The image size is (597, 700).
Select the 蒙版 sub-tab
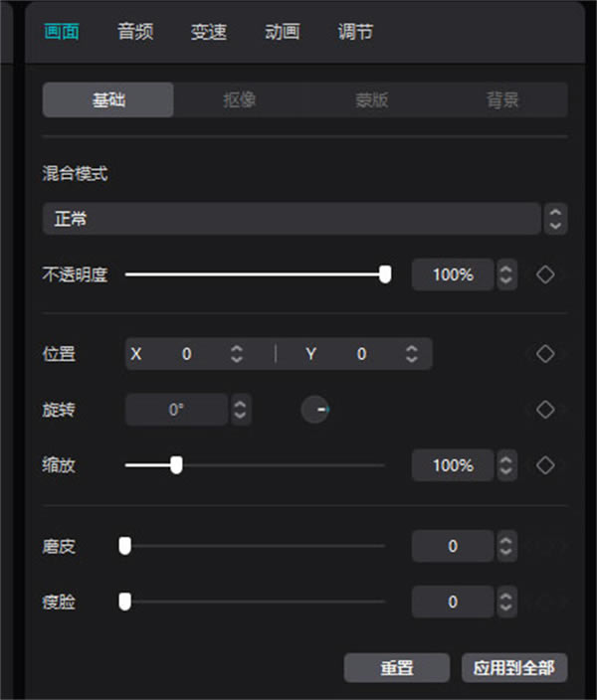(370, 100)
